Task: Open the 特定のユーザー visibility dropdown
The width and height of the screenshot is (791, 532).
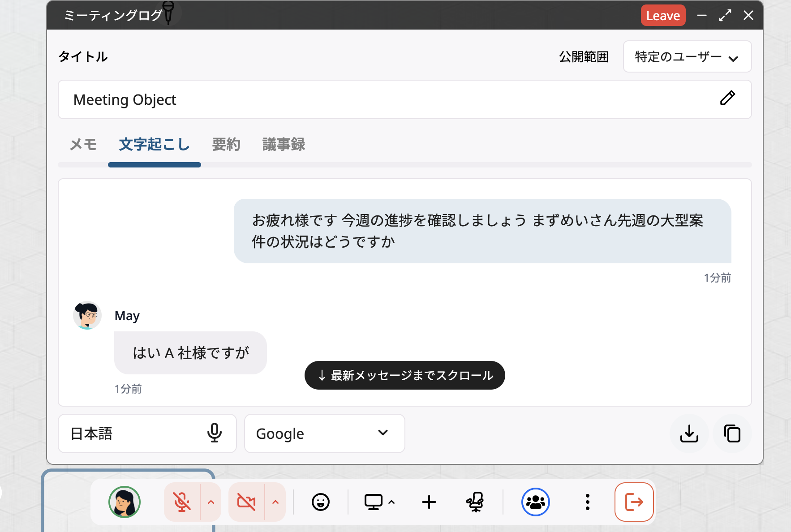Action: point(687,56)
